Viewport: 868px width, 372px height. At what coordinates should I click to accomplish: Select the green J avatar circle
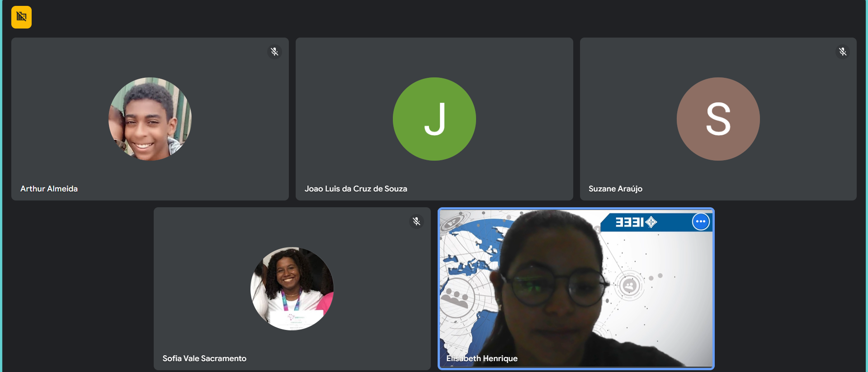tap(434, 119)
